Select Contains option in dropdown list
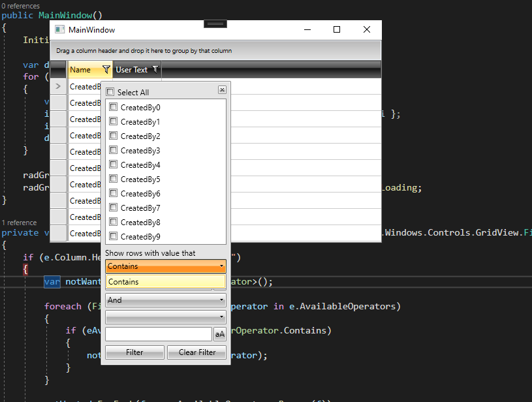 [165, 282]
